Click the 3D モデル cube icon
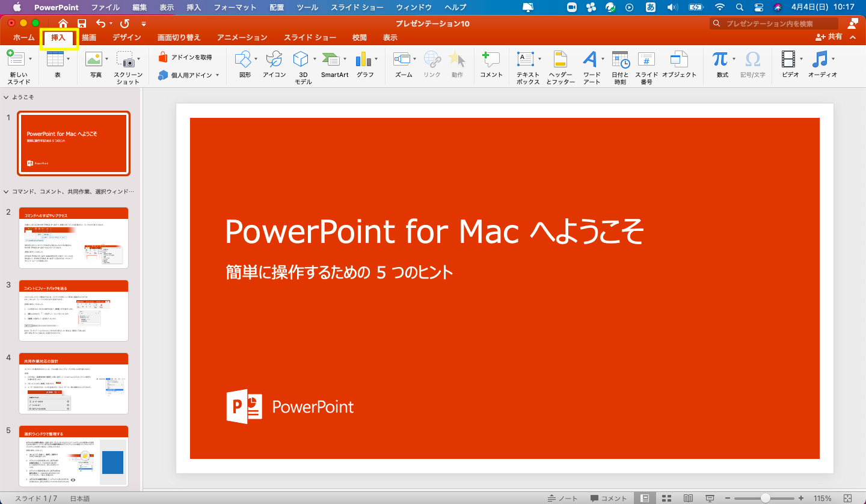The height and width of the screenshot is (504, 866). click(301, 59)
